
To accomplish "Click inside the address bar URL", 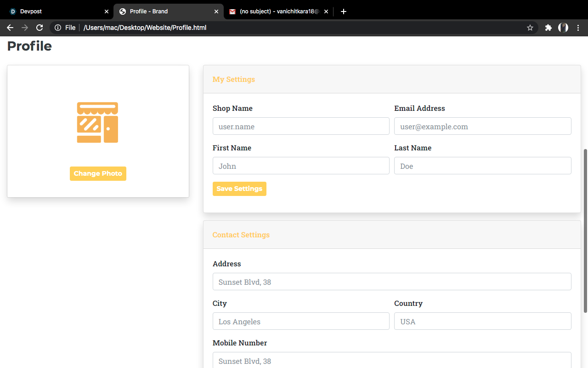I will pos(145,27).
